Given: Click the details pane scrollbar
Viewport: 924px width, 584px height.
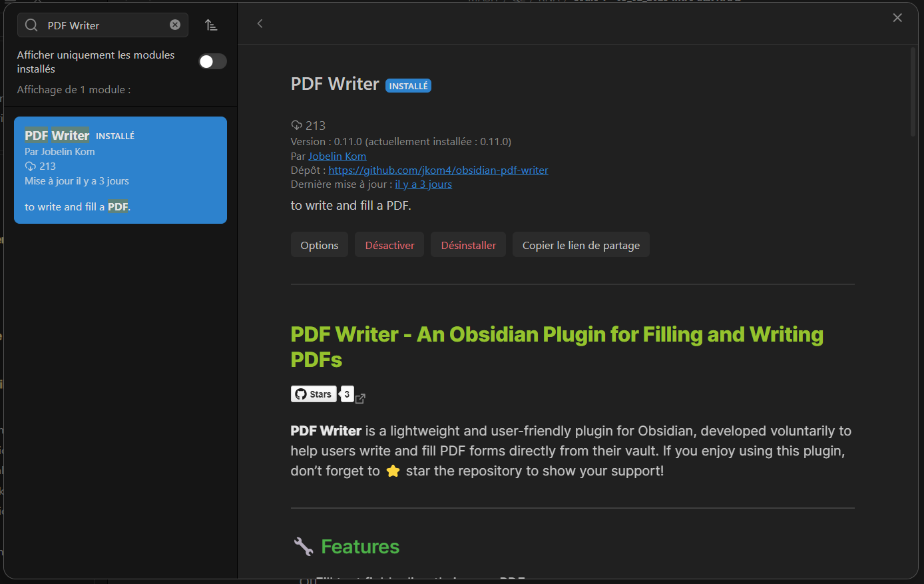Looking at the screenshot, I should [x=913, y=92].
